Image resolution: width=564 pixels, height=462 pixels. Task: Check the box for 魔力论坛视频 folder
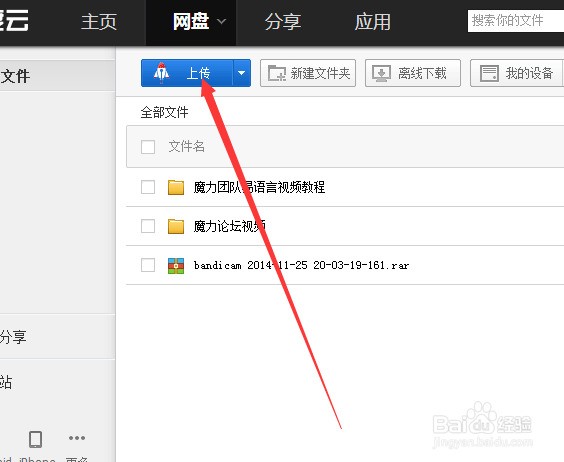(x=148, y=226)
